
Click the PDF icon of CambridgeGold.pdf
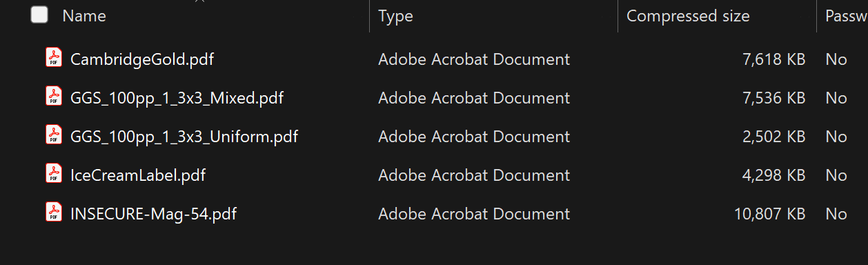point(53,58)
